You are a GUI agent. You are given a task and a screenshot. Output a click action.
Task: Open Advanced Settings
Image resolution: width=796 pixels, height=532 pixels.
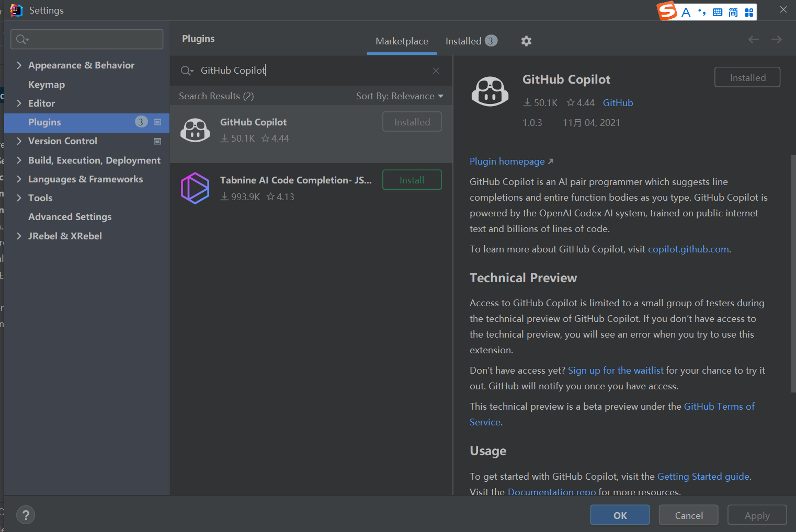[x=70, y=217]
